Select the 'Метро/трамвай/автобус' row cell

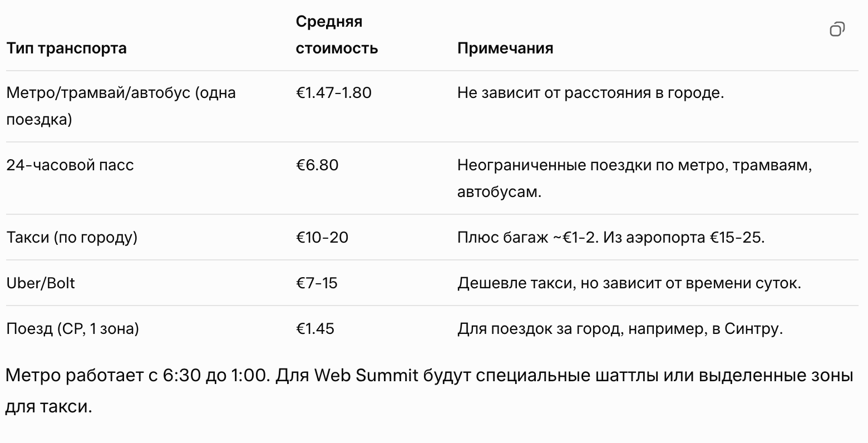[121, 106]
